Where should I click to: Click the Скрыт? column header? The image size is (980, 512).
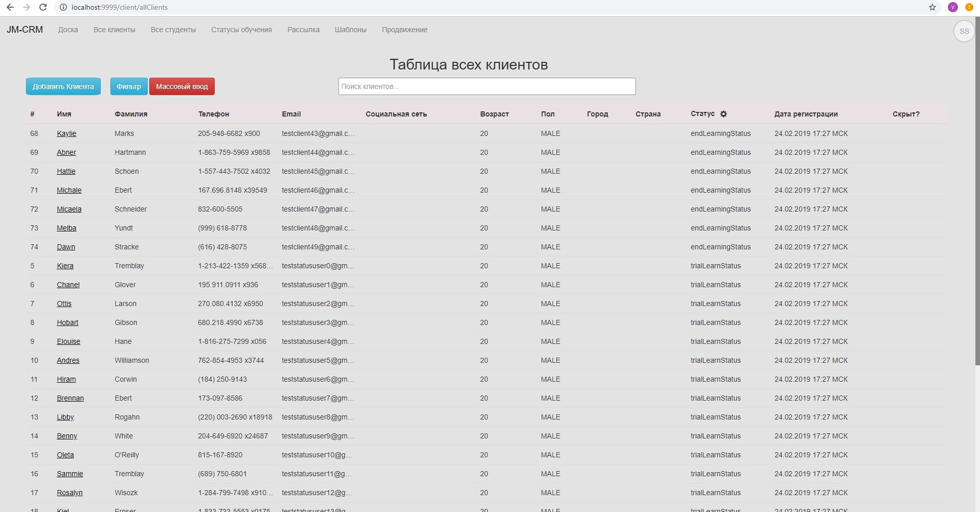coord(906,114)
